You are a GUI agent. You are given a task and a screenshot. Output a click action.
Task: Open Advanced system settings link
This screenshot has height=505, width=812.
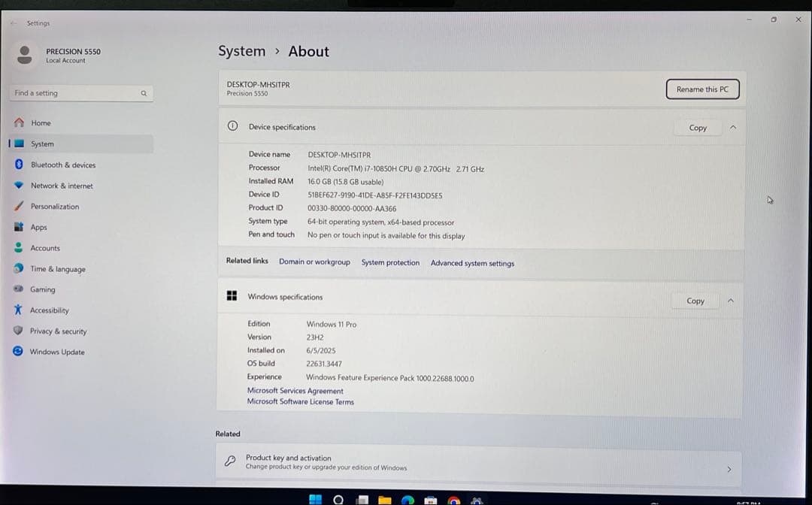tap(472, 263)
